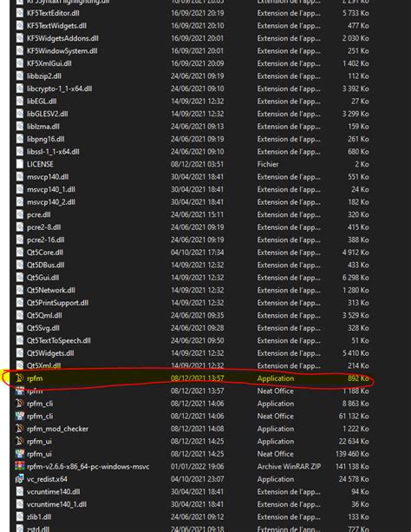Click the libssl-1_1-x64.dll file icon
The height and width of the screenshot is (532, 411).
(20, 152)
